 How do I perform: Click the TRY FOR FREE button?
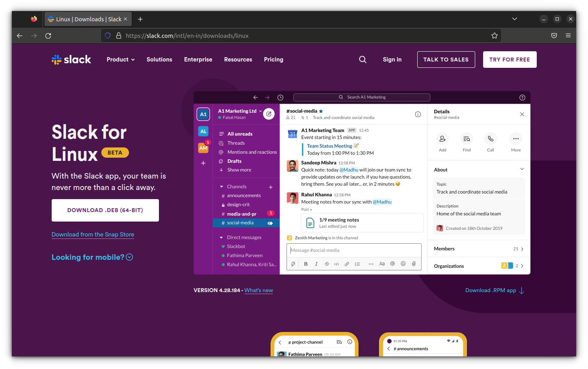coord(510,60)
